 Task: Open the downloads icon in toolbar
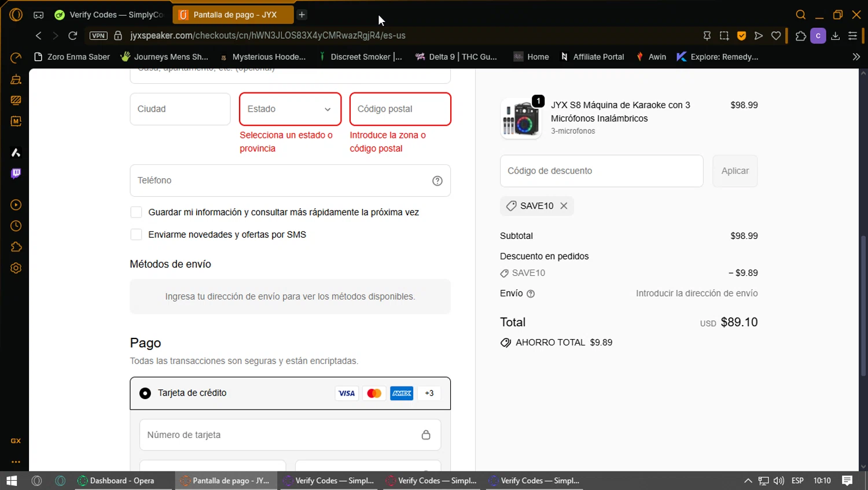pos(836,36)
